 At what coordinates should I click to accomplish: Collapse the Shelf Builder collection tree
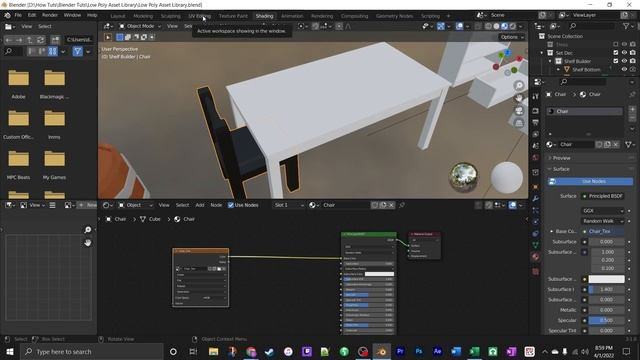click(x=550, y=61)
